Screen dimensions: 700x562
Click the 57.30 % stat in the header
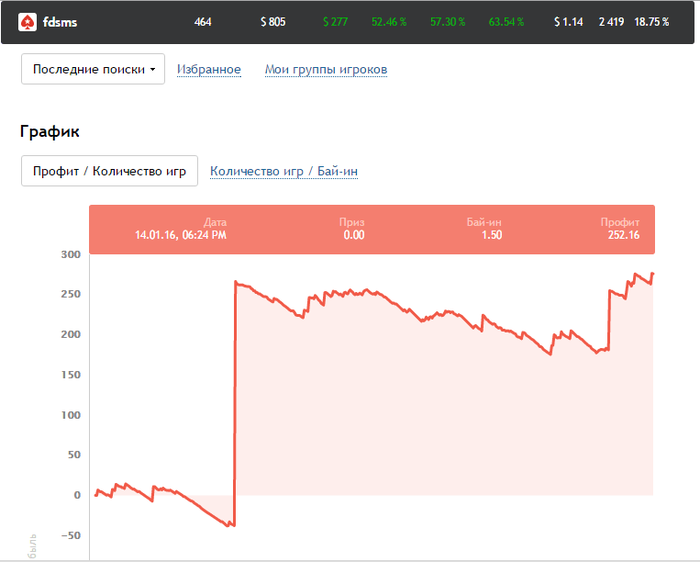pyautogui.click(x=448, y=21)
